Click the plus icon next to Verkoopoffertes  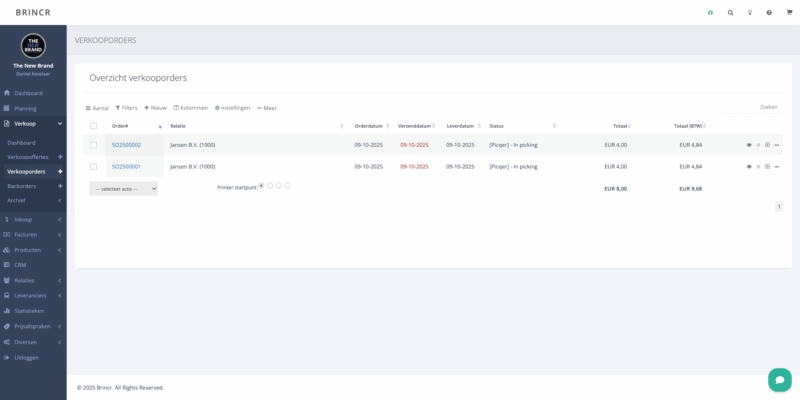coord(60,157)
